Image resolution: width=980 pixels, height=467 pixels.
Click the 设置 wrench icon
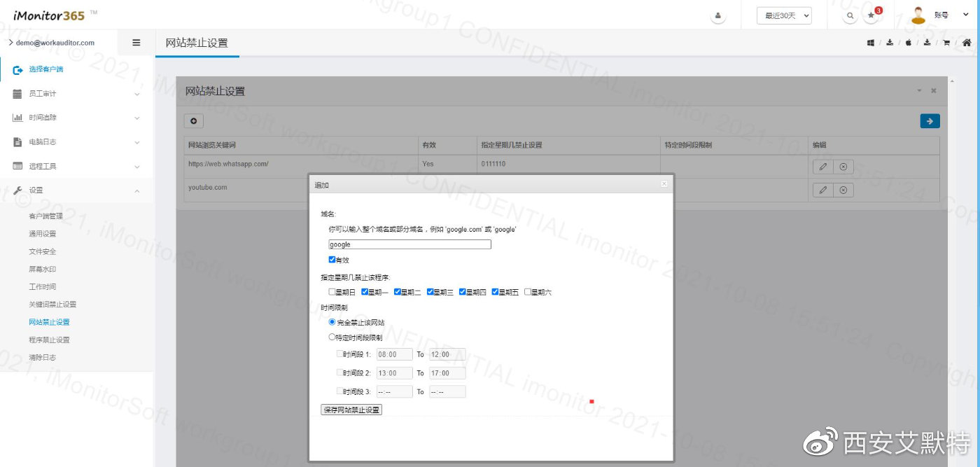[x=17, y=190]
